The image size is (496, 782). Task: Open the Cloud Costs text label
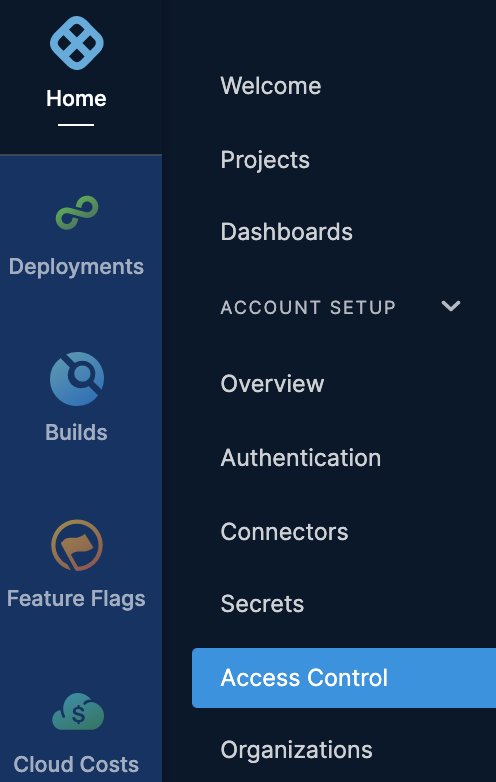(x=76, y=764)
